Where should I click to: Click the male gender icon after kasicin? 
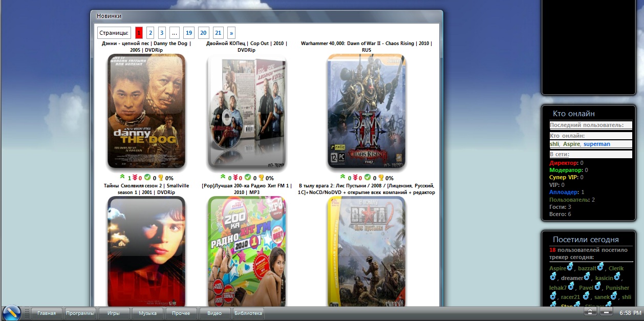click(x=617, y=276)
